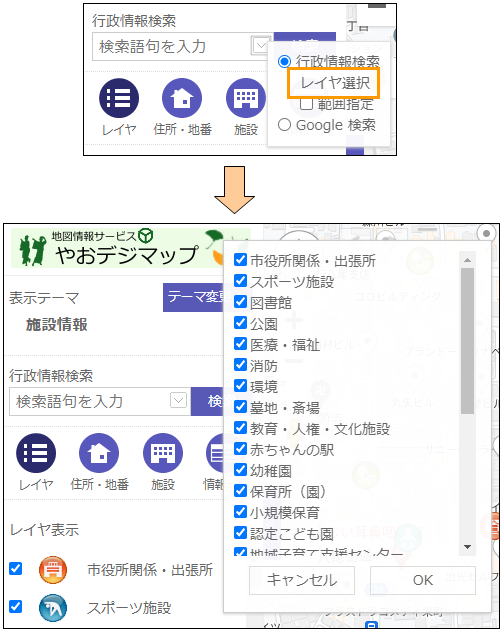The width and height of the screenshot is (503, 630).
Task: Click the blue スポーツ施設 layer icon
Action: (53, 608)
